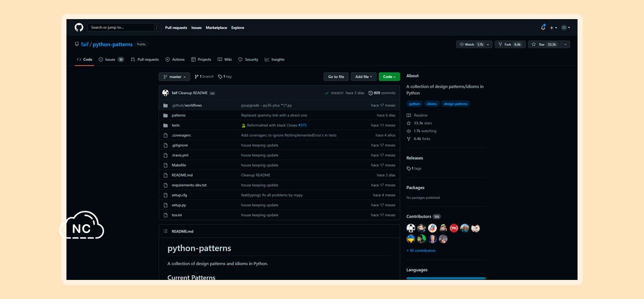
Task: Click Pull requests in the top header
Action: coord(176,28)
